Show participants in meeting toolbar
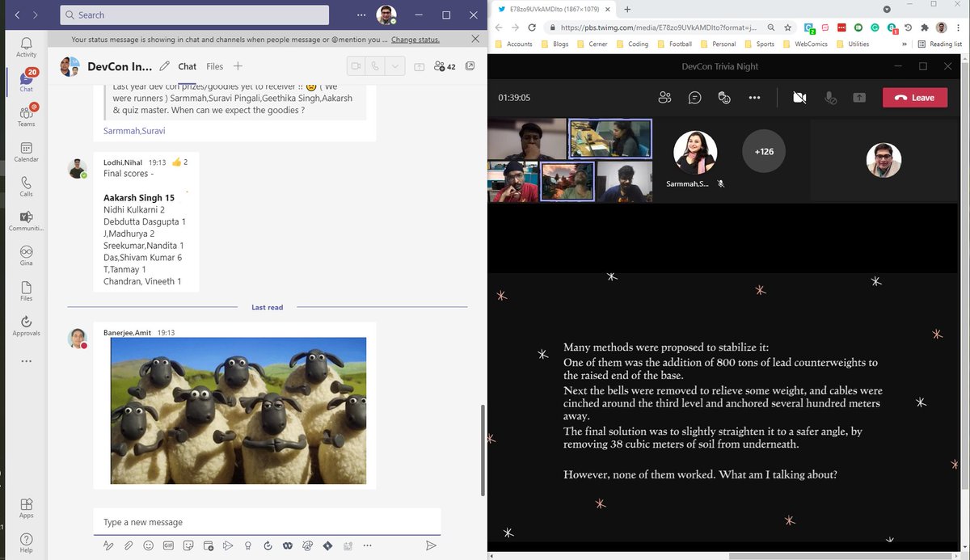 pyautogui.click(x=664, y=97)
